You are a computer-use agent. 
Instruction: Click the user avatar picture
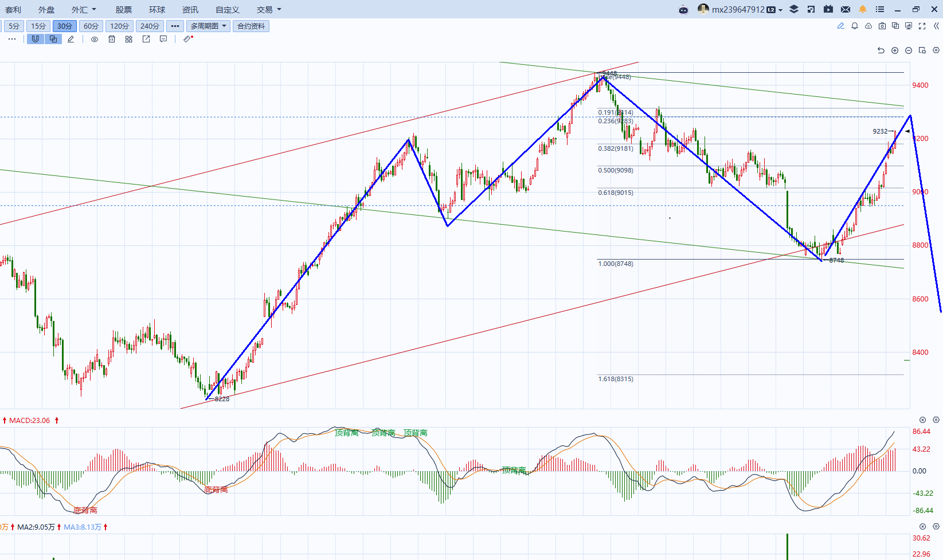(703, 9)
